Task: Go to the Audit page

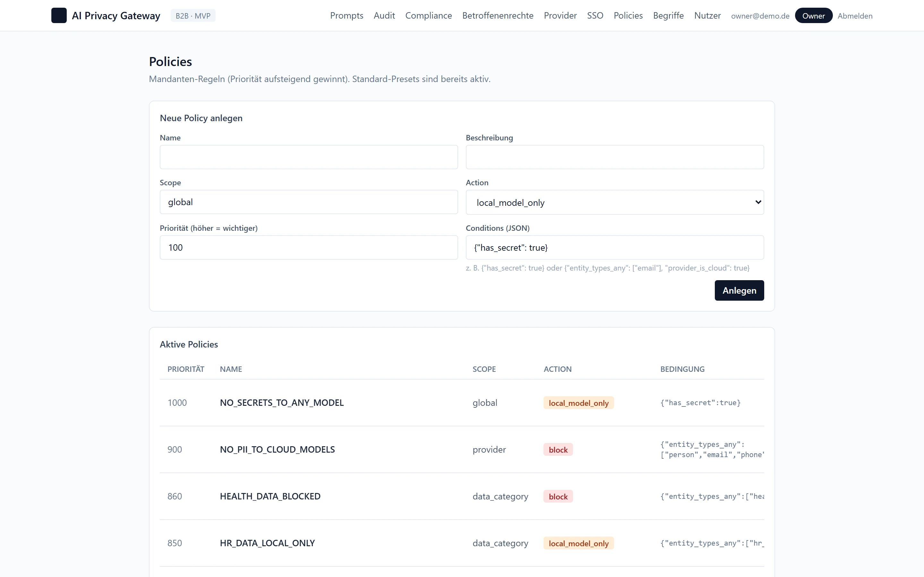Action: (x=384, y=16)
